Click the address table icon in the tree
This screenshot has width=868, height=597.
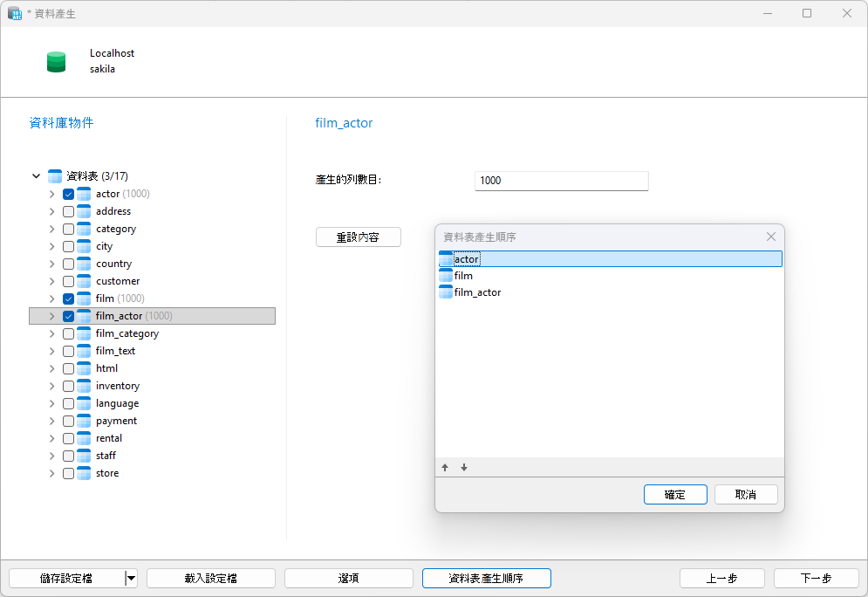84,211
